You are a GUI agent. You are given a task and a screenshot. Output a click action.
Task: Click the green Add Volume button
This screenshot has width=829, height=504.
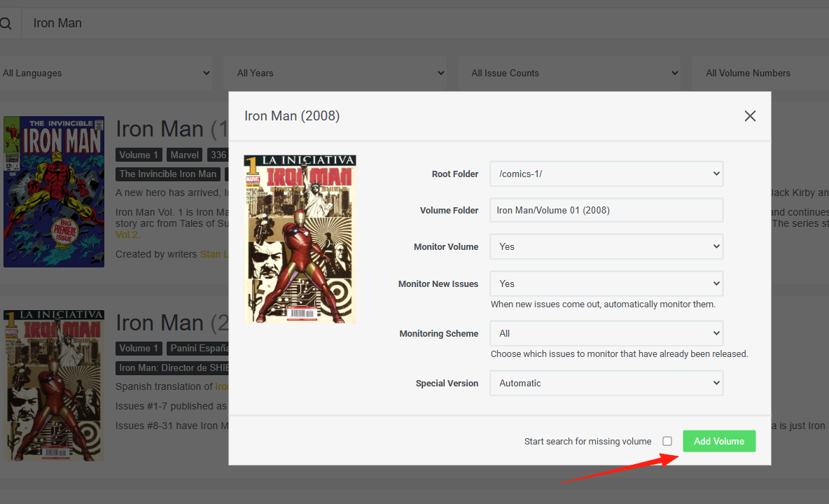(x=719, y=441)
